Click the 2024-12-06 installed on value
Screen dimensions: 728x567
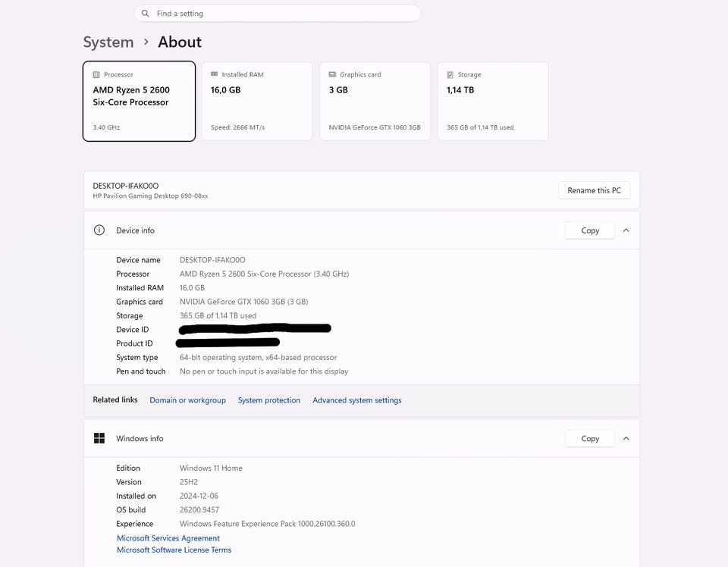point(199,496)
